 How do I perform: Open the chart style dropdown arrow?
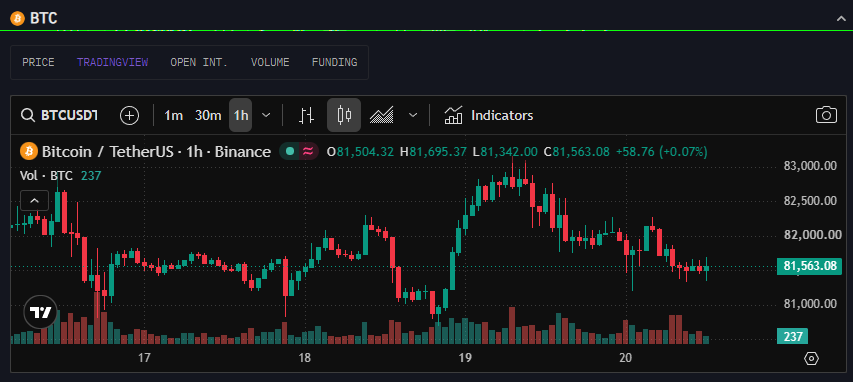413,115
